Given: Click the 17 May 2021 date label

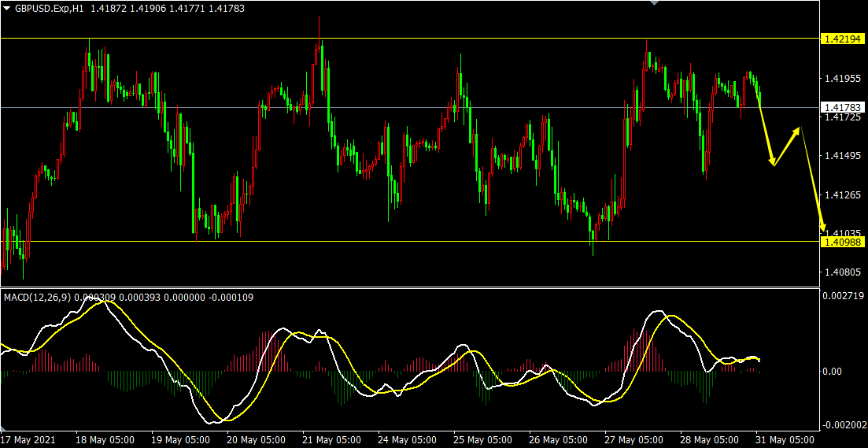Looking at the screenshot, I should (28, 439).
